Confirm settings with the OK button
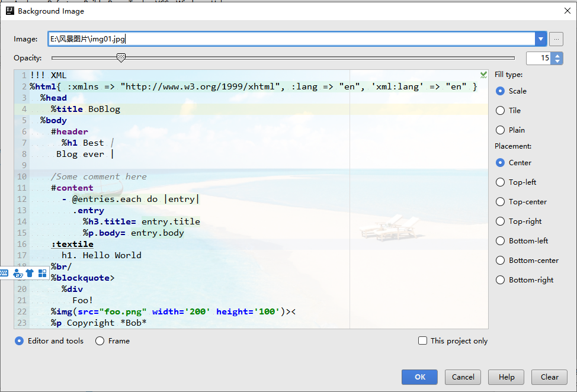Screen dimensions: 577x392 pyautogui.click(x=419, y=377)
